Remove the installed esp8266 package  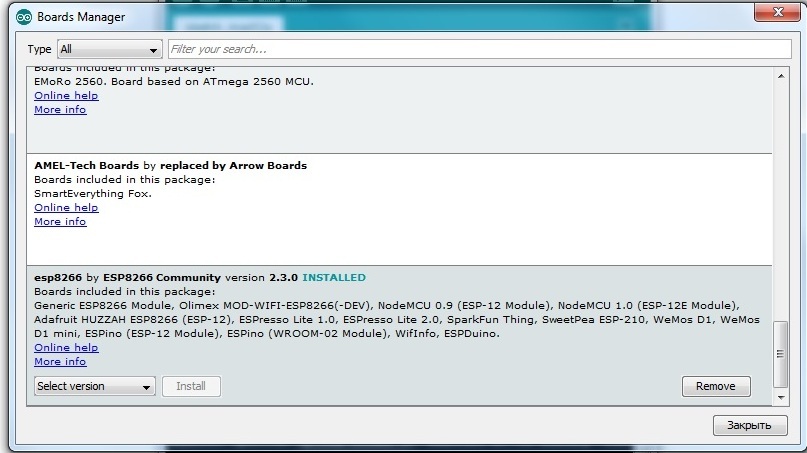[716, 386]
